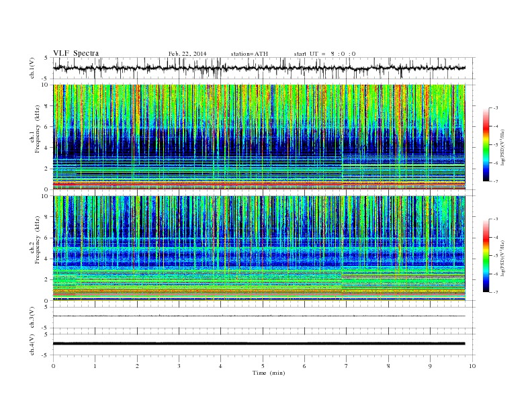Click the ch.2 'Frequency (kHz)' axis label

point(38,239)
